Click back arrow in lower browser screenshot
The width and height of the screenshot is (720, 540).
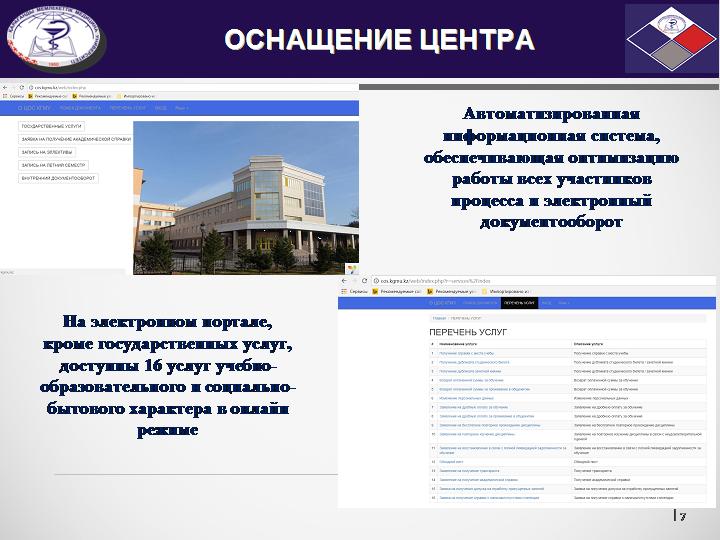[x=344, y=282]
